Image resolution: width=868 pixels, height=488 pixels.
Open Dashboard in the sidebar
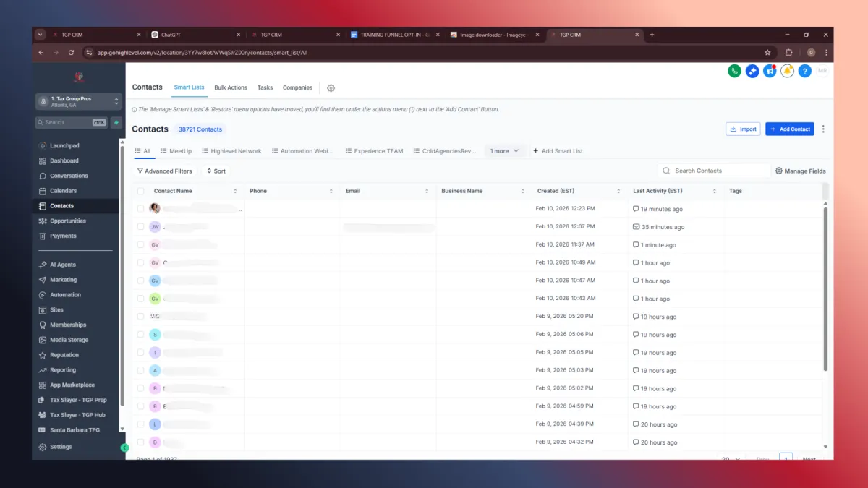[64, 160]
